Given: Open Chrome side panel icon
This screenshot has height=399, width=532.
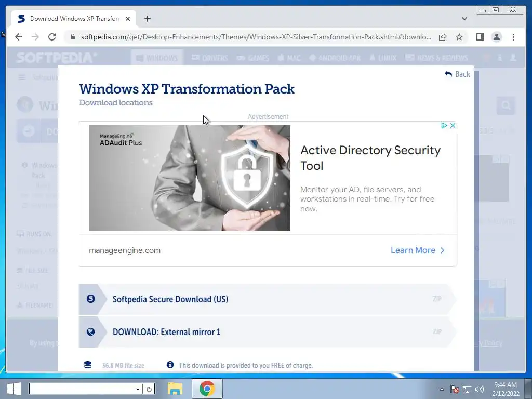Looking at the screenshot, I should coord(480,37).
